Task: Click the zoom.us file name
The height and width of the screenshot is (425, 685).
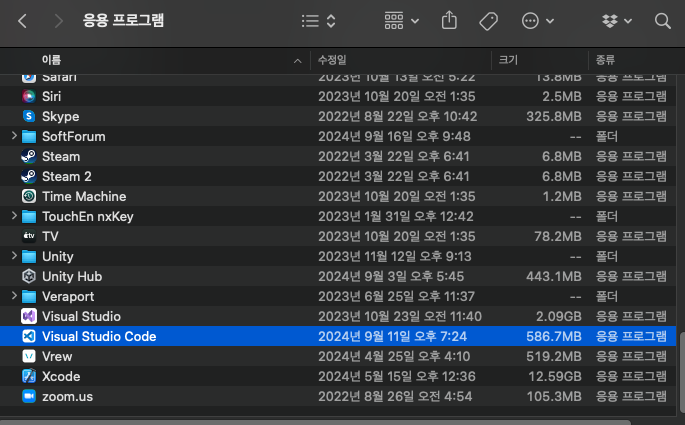Action: 67,397
